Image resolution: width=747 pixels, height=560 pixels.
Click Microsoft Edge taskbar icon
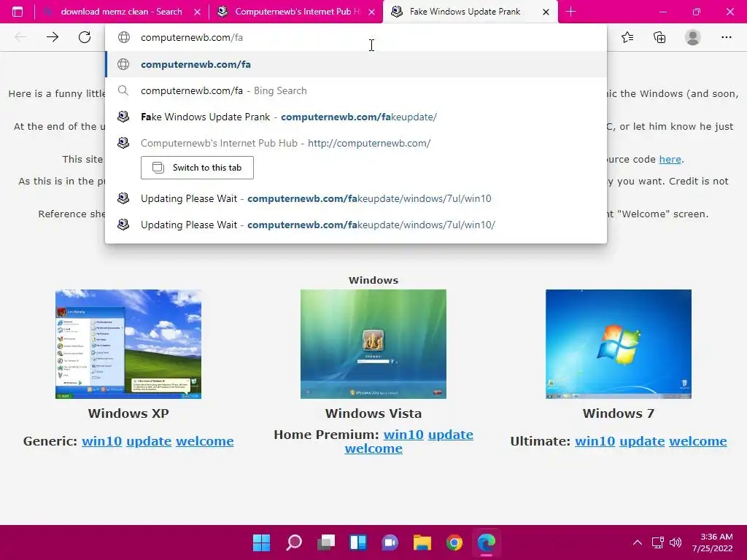(x=487, y=542)
